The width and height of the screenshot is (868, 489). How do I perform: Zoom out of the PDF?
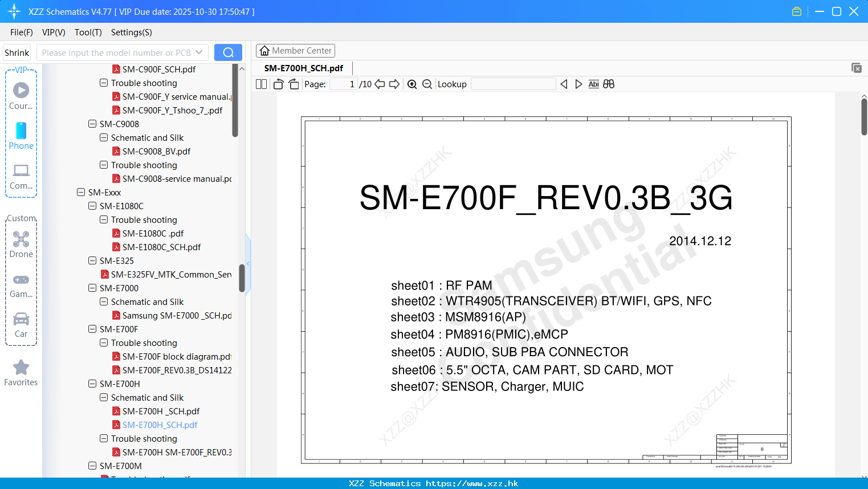427,84
